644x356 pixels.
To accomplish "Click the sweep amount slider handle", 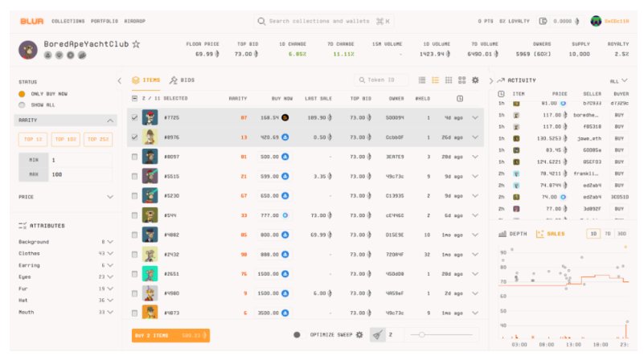I will [421, 334].
